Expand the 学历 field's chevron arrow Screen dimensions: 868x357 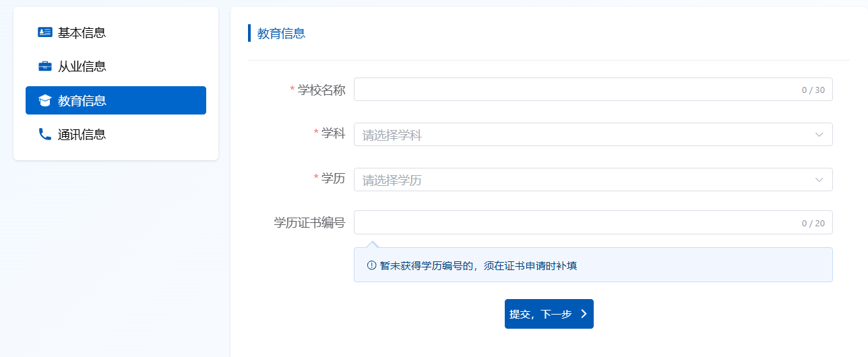819,180
